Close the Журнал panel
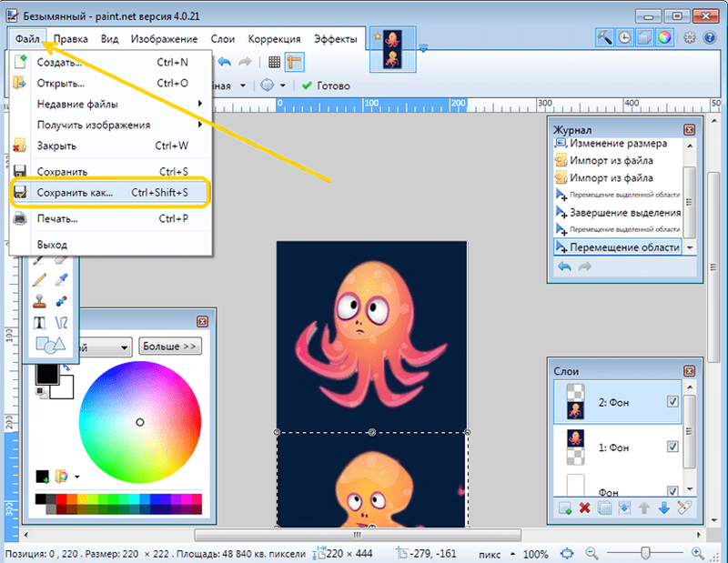 click(690, 130)
